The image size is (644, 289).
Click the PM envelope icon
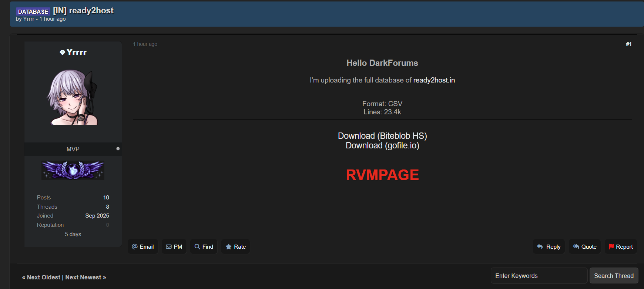(169, 246)
